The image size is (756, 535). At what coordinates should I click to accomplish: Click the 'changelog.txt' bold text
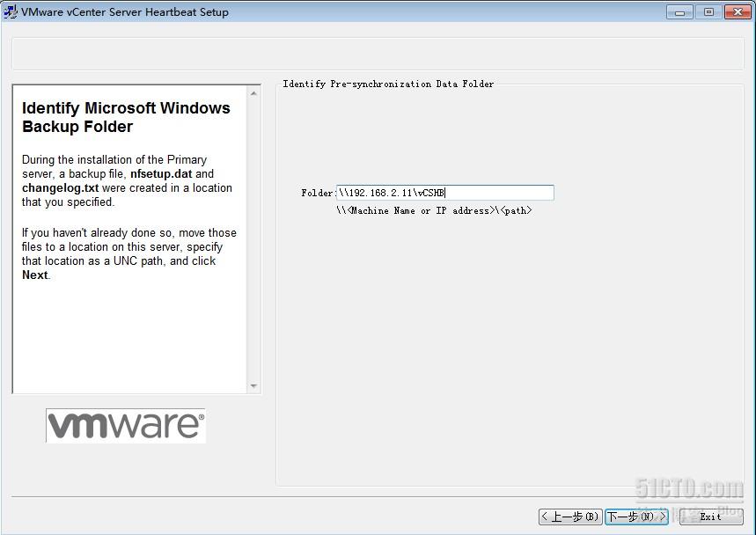coord(60,188)
